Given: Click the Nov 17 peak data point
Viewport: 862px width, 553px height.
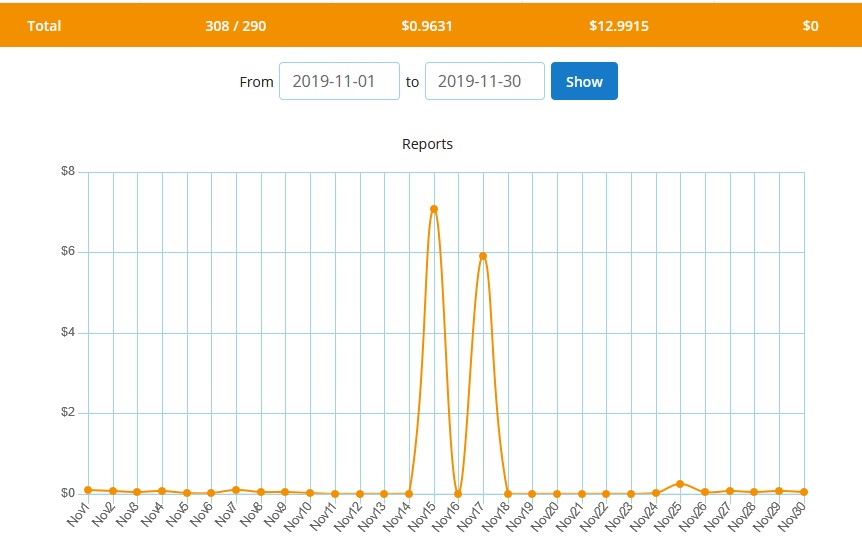Looking at the screenshot, I should point(483,256).
